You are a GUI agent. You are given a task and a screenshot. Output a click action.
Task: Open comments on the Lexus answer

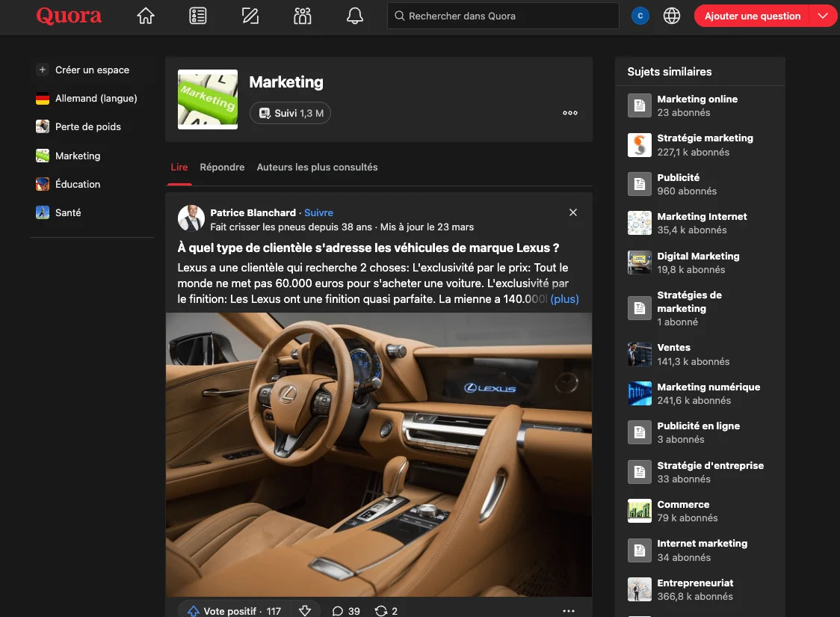click(x=346, y=611)
